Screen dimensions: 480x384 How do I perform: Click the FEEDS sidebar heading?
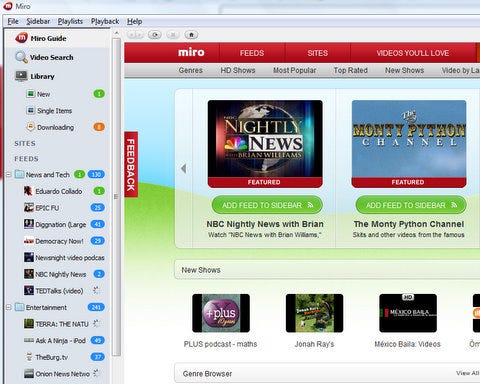tap(26, 159)
